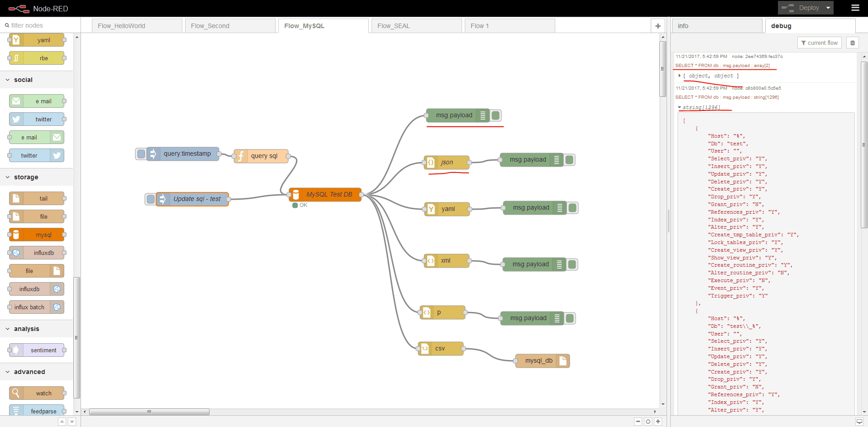Reset zoom with the circle button

[648, 422]
